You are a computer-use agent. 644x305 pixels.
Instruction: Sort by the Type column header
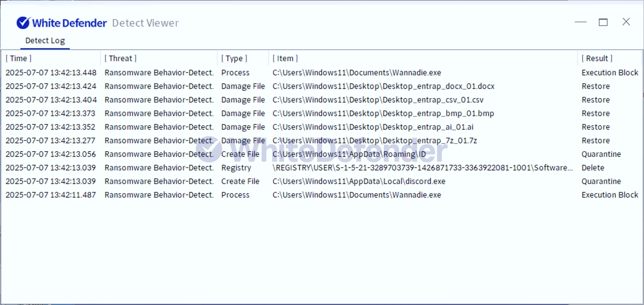coord(234,58)
